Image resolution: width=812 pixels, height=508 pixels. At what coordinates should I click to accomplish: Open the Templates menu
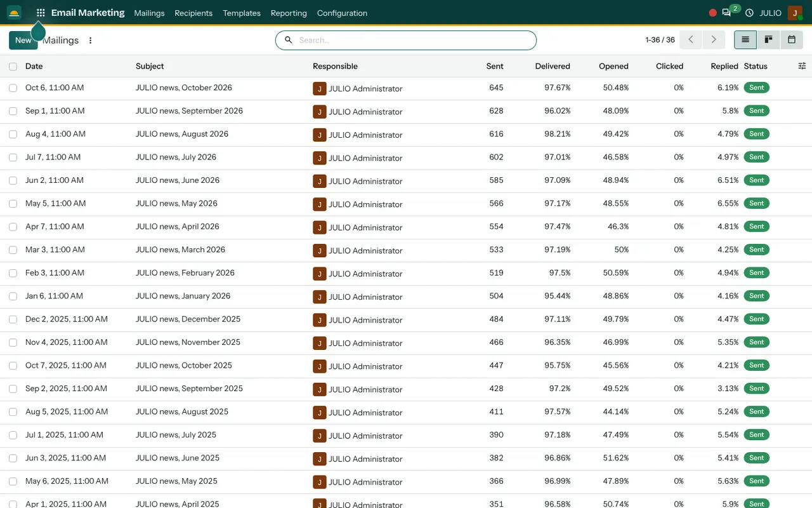click(242, 13)
